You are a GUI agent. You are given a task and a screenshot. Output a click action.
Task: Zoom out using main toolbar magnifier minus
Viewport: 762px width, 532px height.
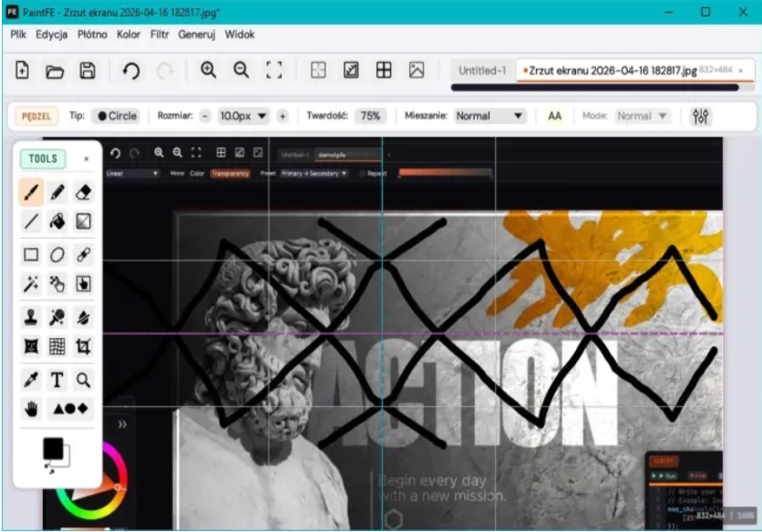pyautogui.click(x=241, y=70)
